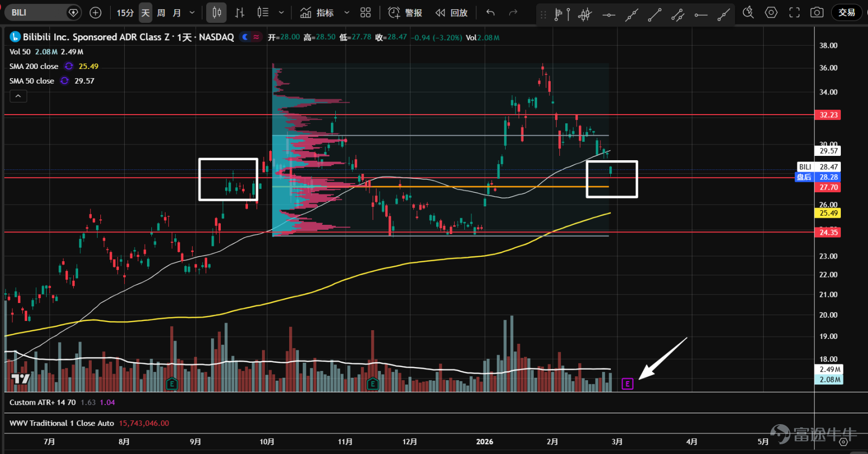Select the Custom ATR+ 14 70 indicator label

click(x=42, y=402)
